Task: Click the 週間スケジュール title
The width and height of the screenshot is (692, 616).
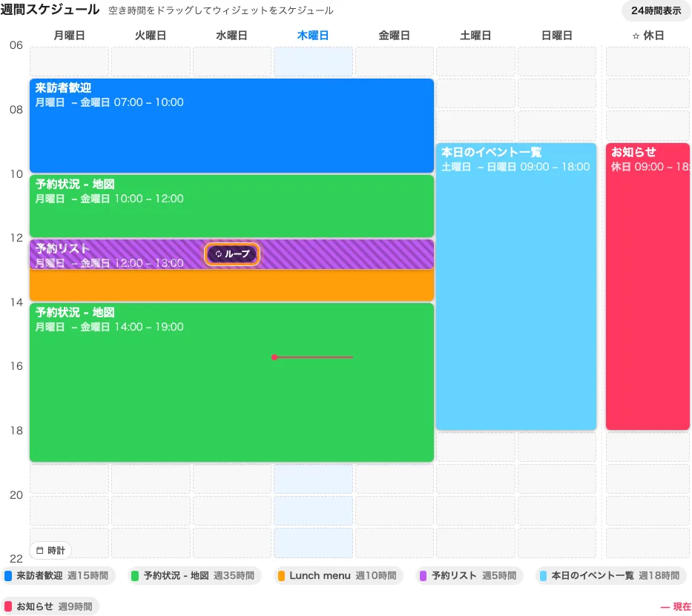Action: [50, 10]
